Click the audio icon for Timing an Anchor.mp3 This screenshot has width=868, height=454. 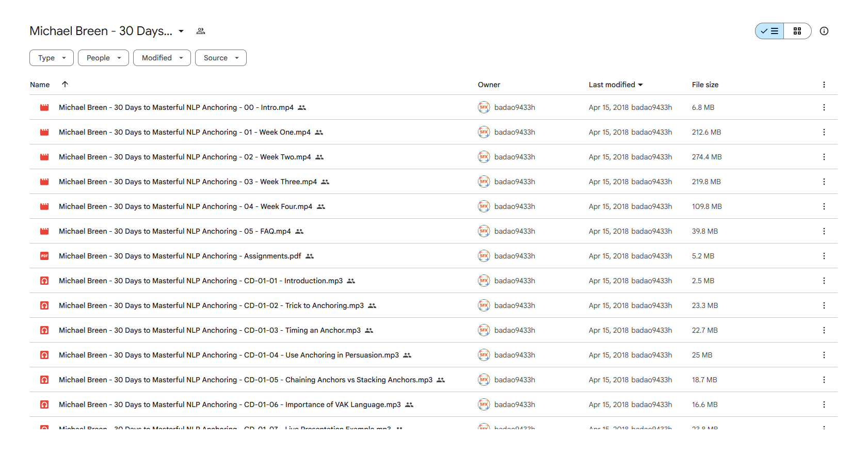(44, 330)
